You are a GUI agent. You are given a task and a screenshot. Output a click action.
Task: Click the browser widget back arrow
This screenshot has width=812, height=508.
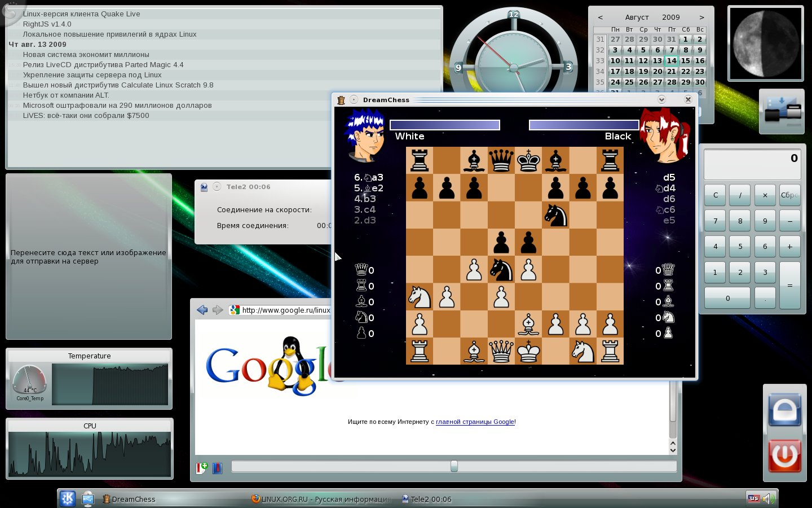(x=202, y=310)
